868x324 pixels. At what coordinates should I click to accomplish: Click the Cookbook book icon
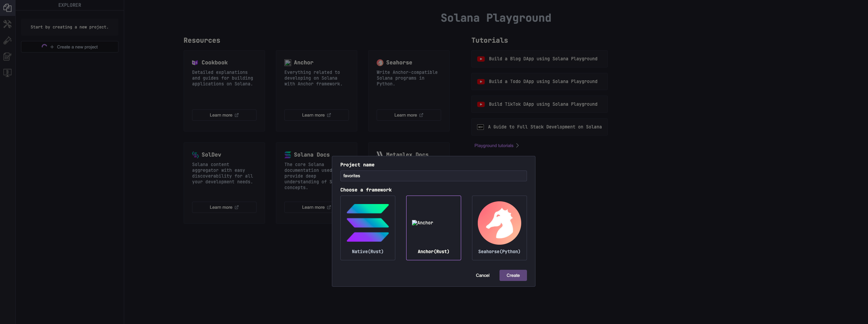pyautogui.click(x=195, y=63)
